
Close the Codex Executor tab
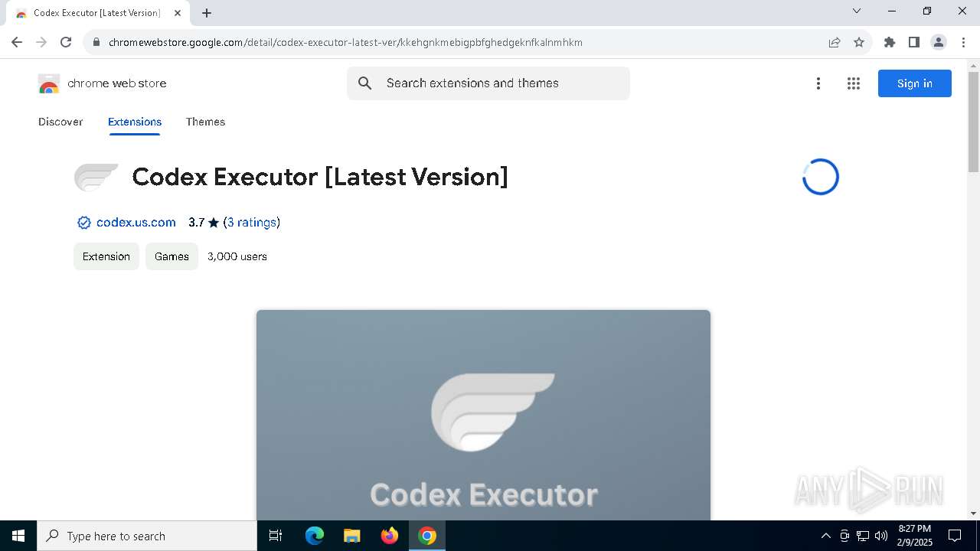[x=178, y=13]
